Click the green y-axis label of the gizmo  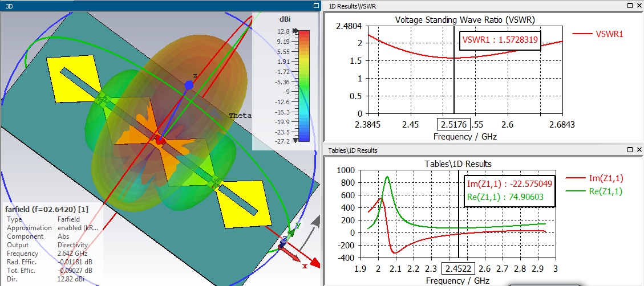coord(299,224)
